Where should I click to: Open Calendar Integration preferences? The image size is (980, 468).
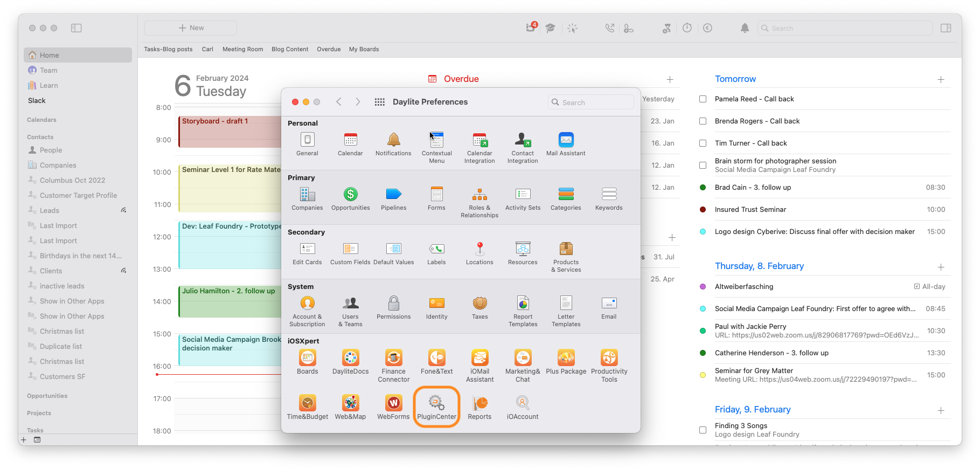pyautogui.click(x=479, y=147)
